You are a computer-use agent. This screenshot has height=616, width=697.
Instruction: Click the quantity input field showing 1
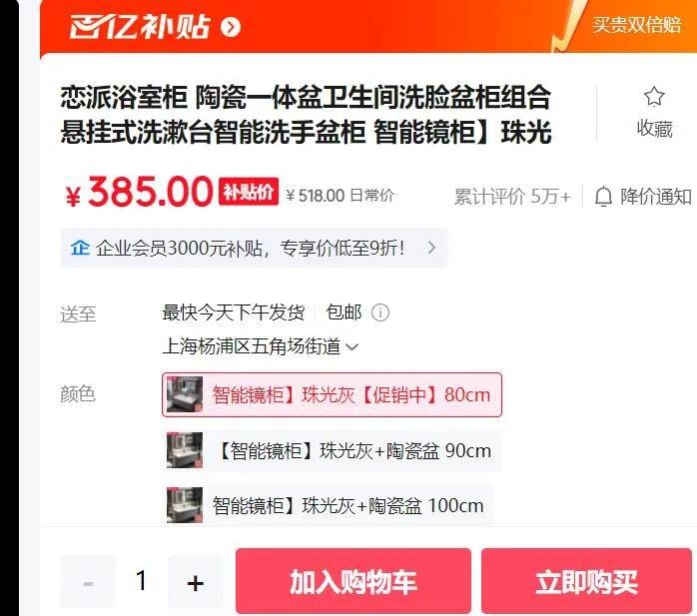point(142,581)
